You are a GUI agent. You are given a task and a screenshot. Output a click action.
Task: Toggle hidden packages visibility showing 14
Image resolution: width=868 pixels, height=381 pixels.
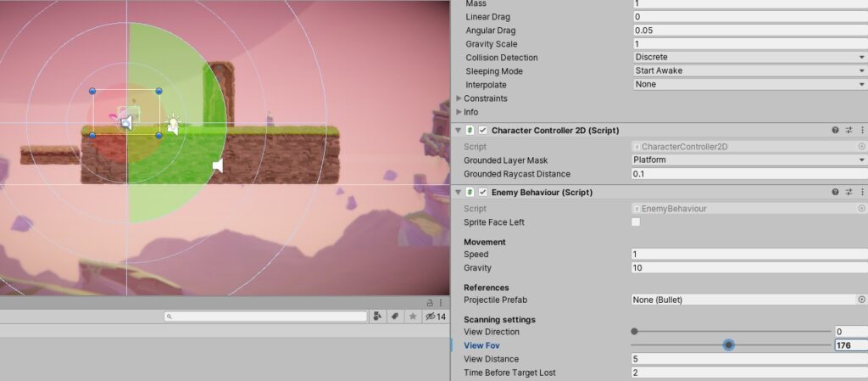coord(435,317)
